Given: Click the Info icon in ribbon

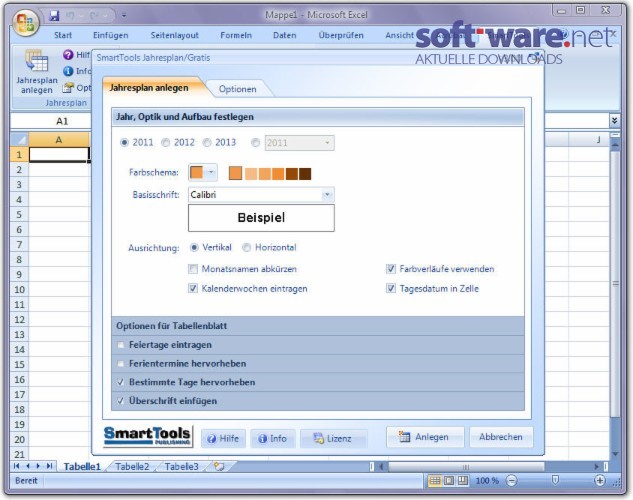Looking at the screenshot, I should point(68,71).
